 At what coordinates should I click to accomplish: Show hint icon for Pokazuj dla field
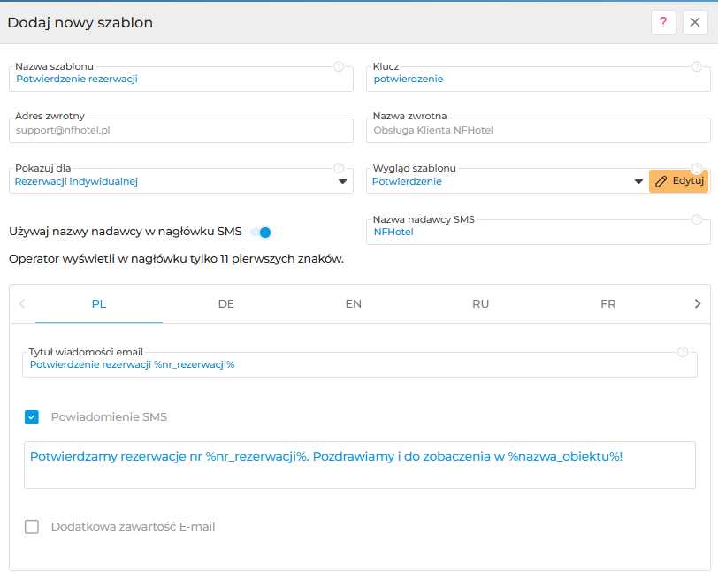pos(339,168)
